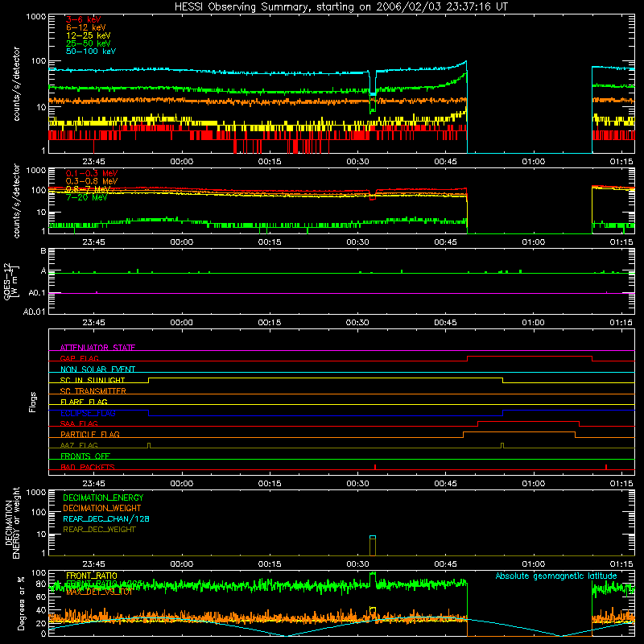Select the 'DECIMATION_WEIGHT' legend label
Viewport: 644px width, 644px height.
click(102, 508)
